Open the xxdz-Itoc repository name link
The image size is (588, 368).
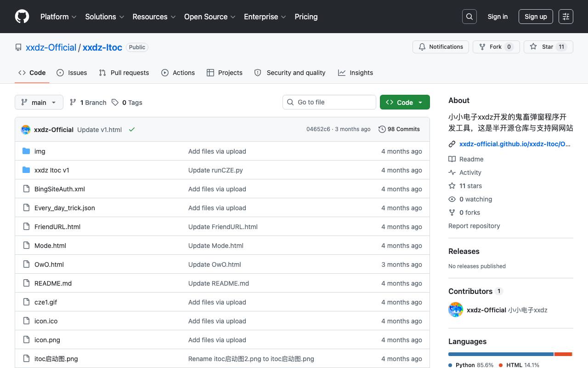click(102, 47)
